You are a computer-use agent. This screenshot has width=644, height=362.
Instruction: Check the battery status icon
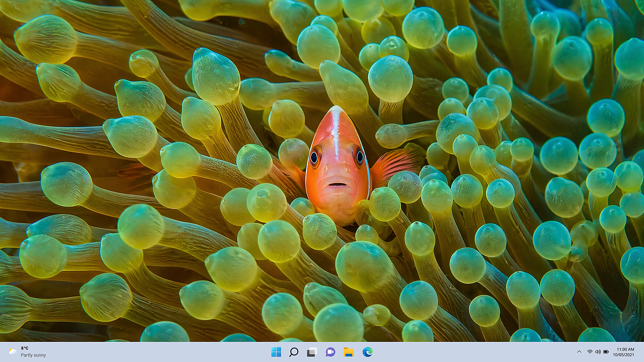click(x=606, y=351)
